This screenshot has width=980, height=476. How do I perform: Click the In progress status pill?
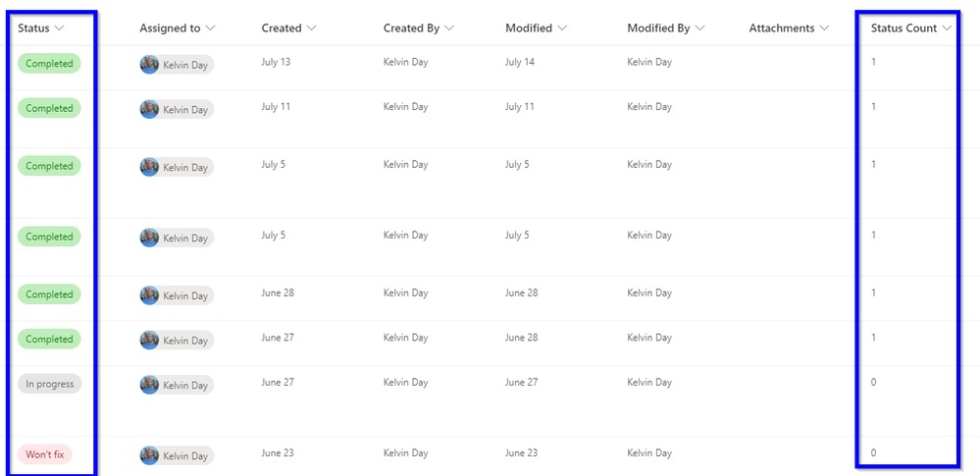click(x=49, y=384)
